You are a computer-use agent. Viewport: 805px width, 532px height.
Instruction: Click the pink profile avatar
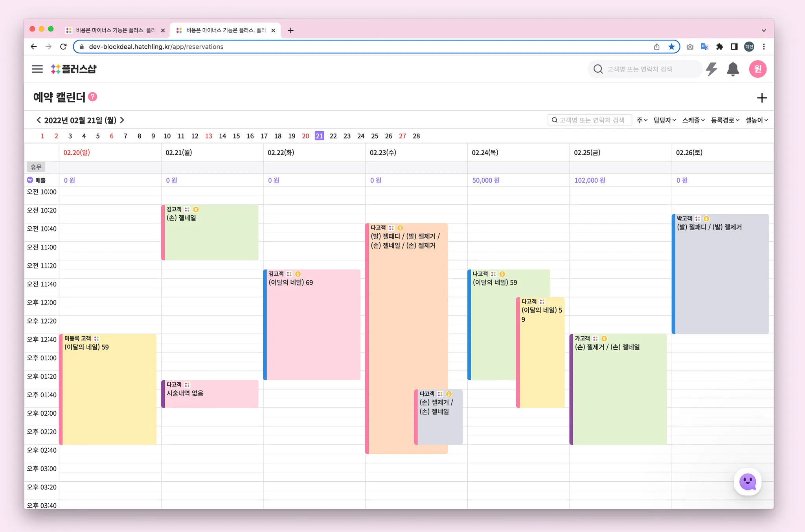(x=757, y=69)
